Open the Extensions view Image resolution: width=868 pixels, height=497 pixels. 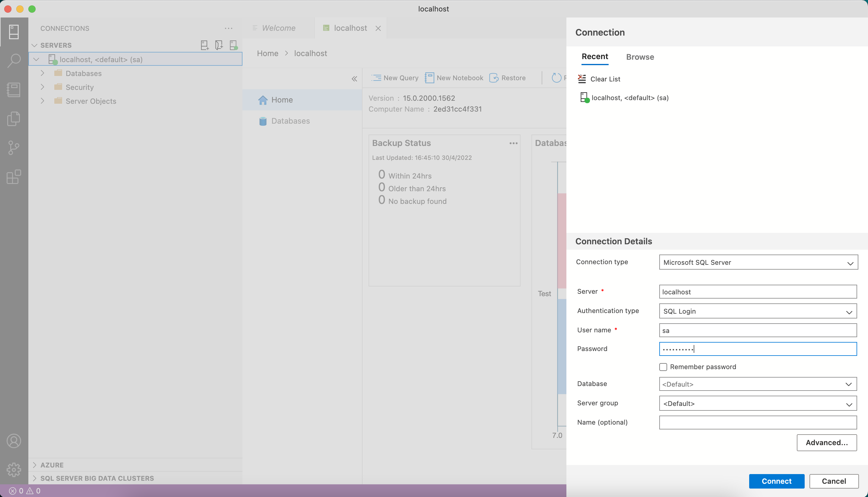point(14,177)
